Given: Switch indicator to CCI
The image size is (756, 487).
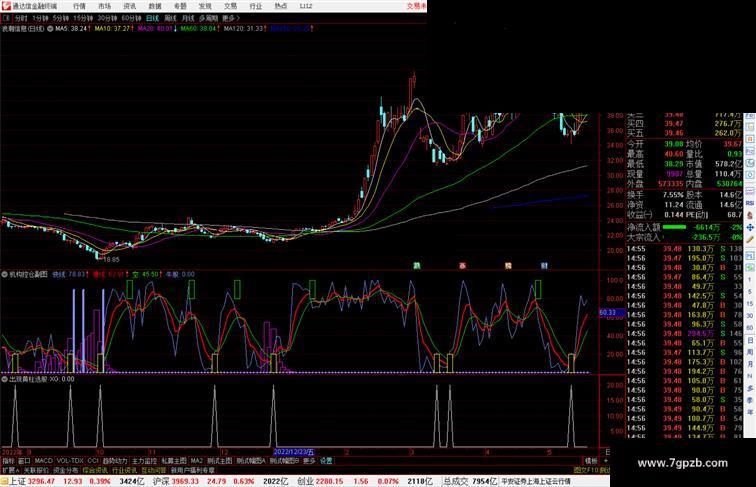Looking at the screenshot, I should pyautogui.click(x=93, y=461).
